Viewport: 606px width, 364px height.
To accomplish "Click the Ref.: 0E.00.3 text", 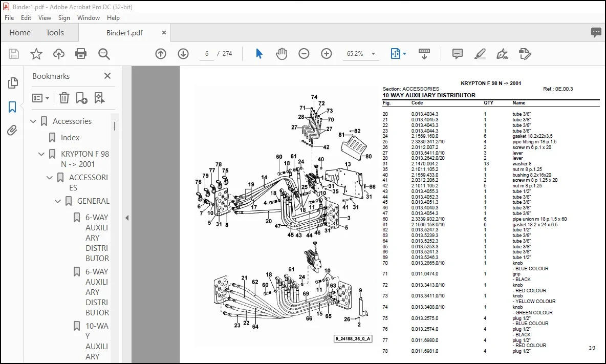I will (x=558, y=89).
